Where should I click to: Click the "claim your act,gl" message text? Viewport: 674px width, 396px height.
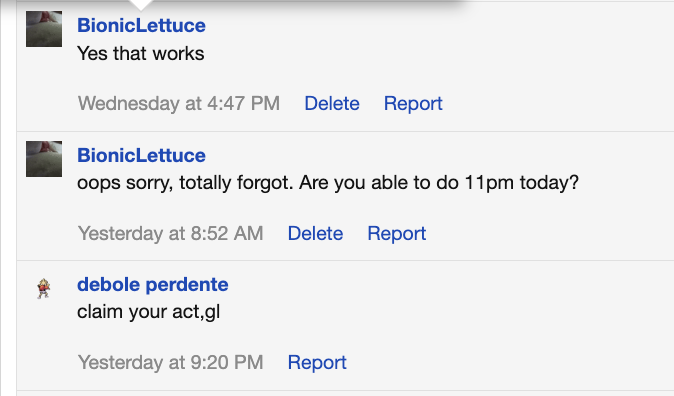[149, 312]
